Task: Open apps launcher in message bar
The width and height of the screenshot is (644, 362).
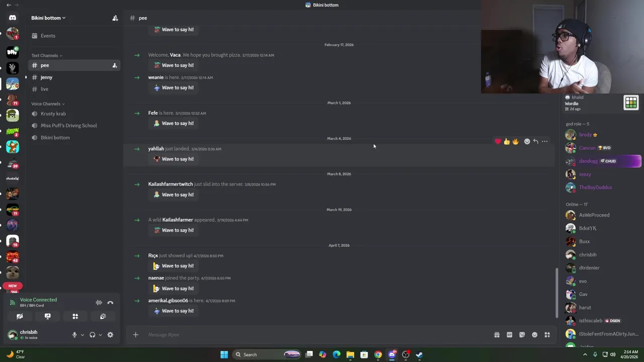Action: pyautogui.click(x=547, y=335)
